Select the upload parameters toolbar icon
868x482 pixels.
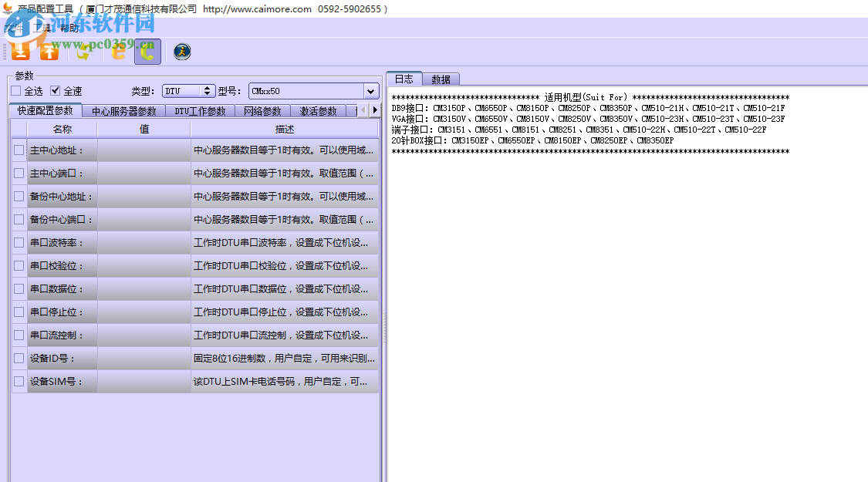pyautogui.click(x=49, y=52)
